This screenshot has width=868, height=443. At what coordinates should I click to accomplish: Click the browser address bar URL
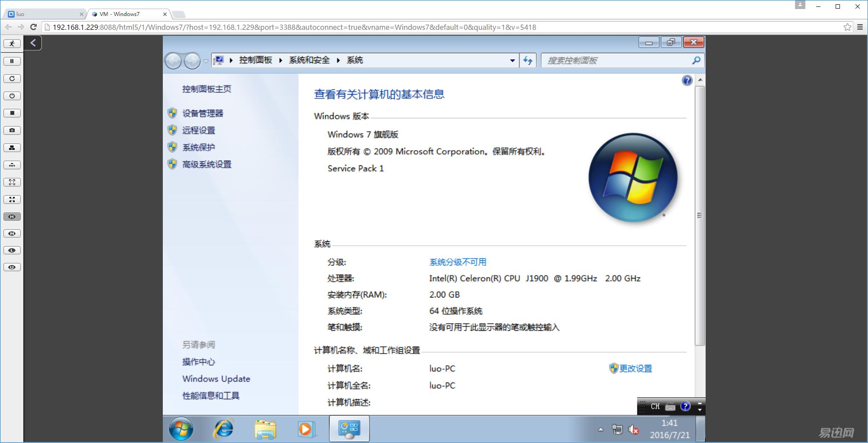click(294, 27)
